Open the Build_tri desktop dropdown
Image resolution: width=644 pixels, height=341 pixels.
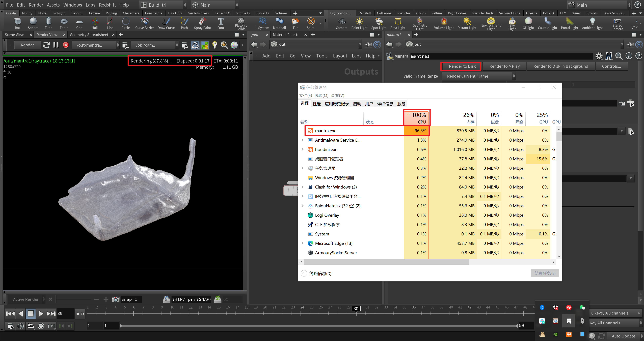pos(163,5)
